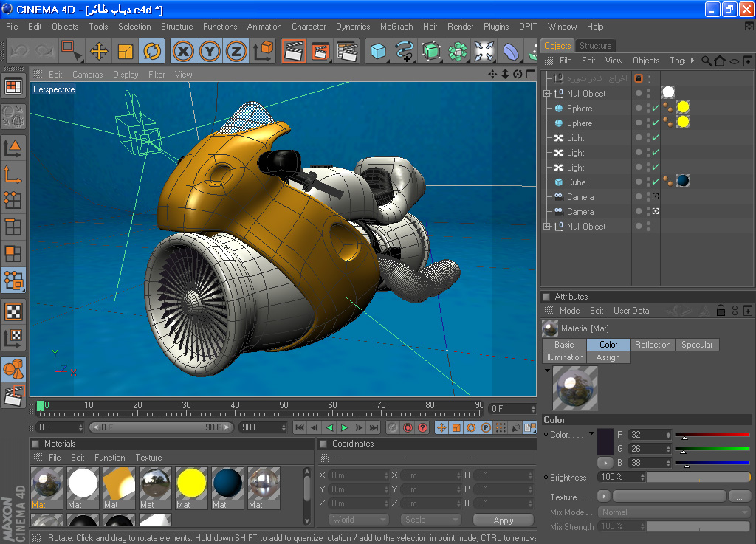This screenshot has height=544, width=756.
Task: Click the dark Color swatch
Action: (605, 441)
